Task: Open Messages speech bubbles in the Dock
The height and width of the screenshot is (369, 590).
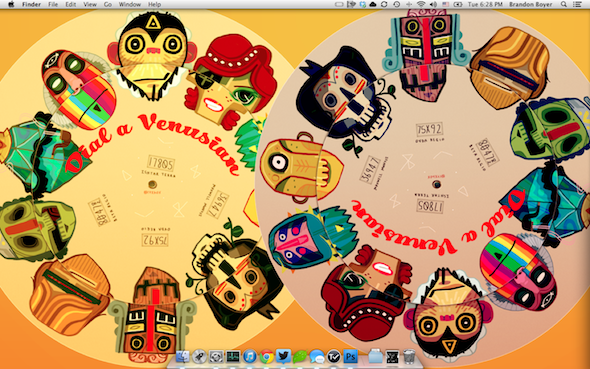Action: [317, 356]
